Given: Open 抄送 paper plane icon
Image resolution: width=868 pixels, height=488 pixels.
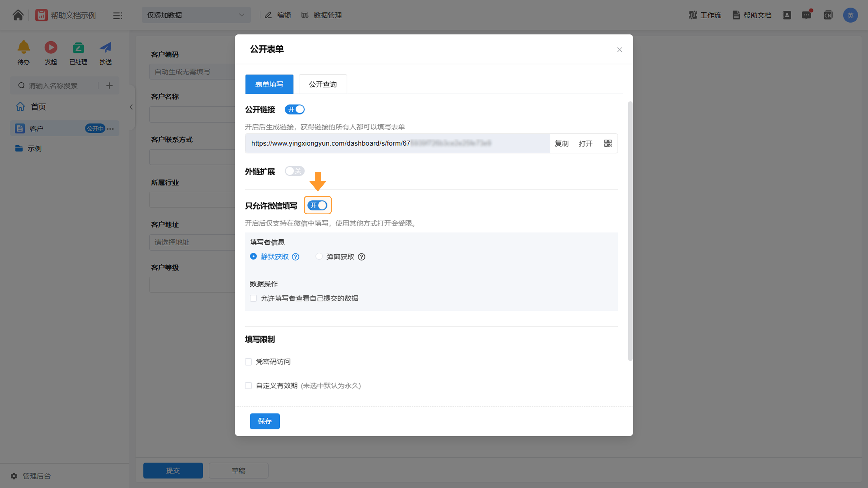Looking at the screenshot, I should click(x=106, y=47).
